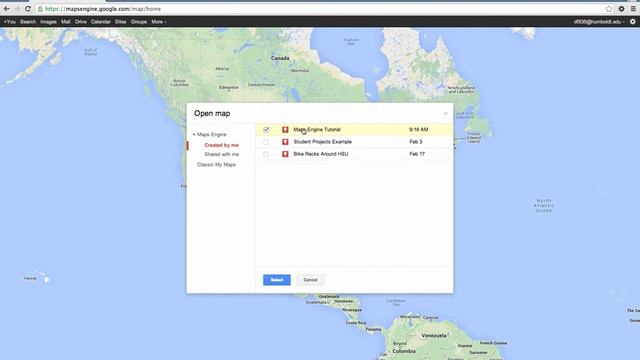Click the browser forward arrow
Viewport: 640px width, 360px height.
pos(17,9)
